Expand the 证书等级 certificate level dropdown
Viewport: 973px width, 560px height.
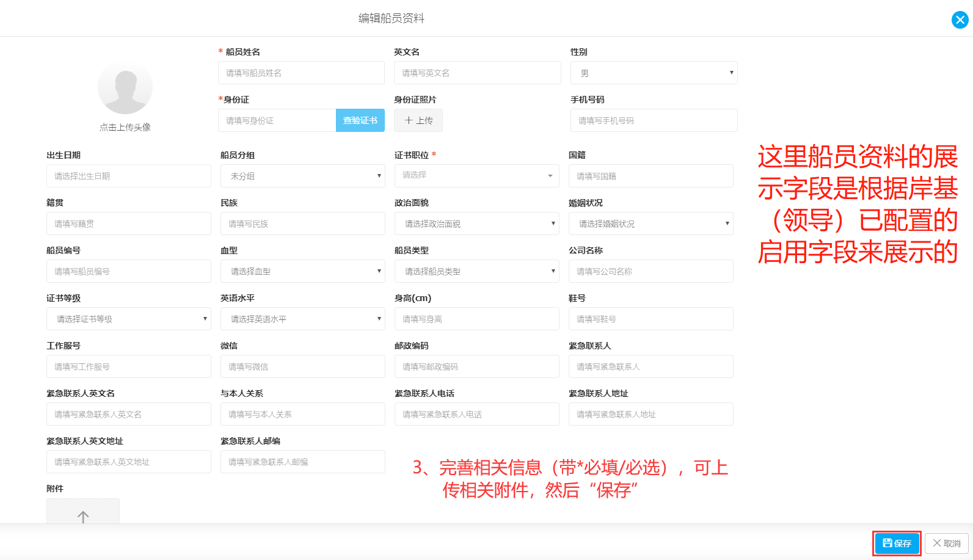[129, 319]
